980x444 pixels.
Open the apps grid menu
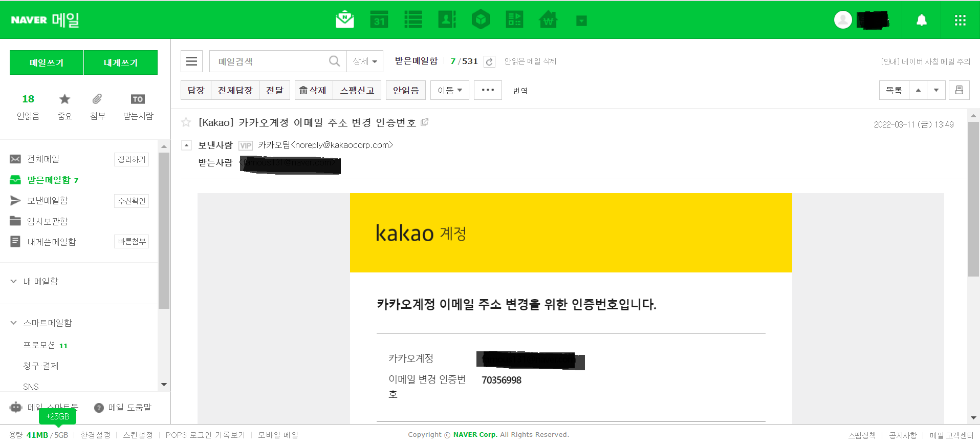click(960, 20)
